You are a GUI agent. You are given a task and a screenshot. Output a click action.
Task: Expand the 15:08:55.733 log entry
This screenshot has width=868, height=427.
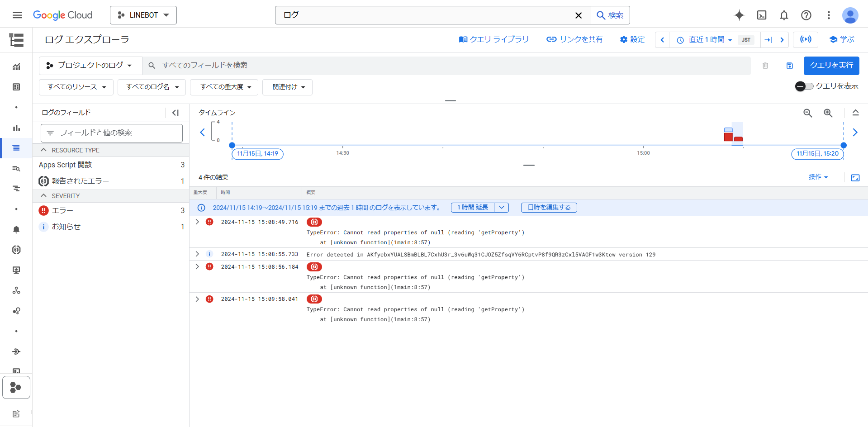pos(197,254)
